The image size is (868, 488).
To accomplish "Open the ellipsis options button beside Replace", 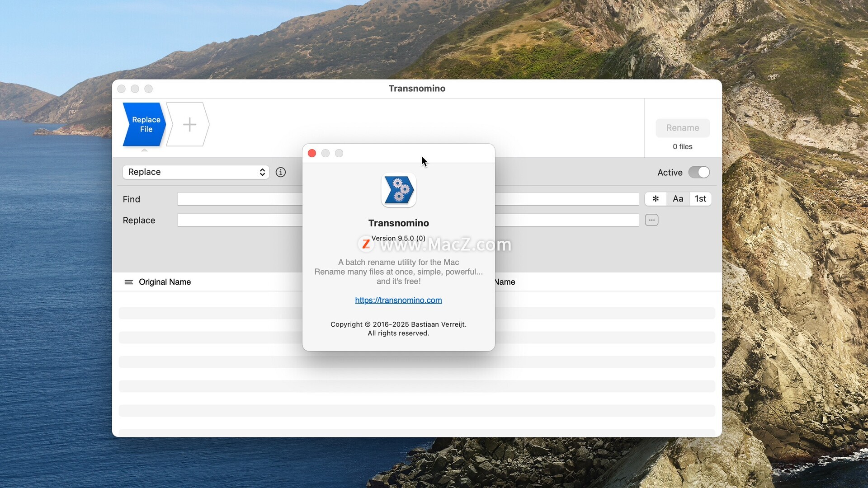I will [651, 220].
